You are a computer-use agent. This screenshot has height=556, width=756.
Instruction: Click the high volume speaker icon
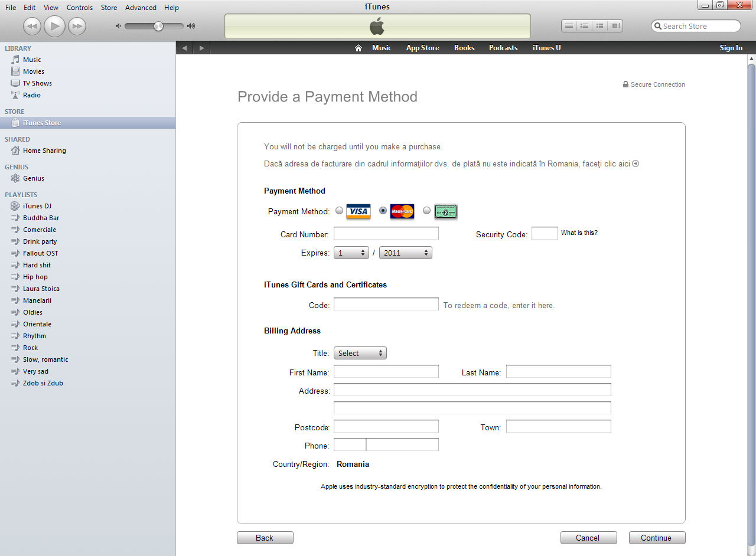(x=191, y=26)
